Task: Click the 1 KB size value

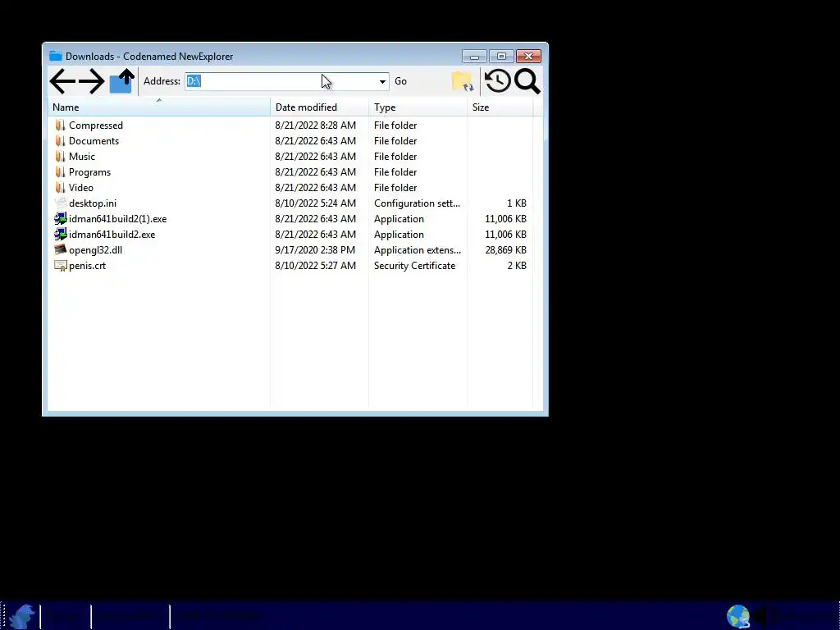Action: click(x=517, y=203)
